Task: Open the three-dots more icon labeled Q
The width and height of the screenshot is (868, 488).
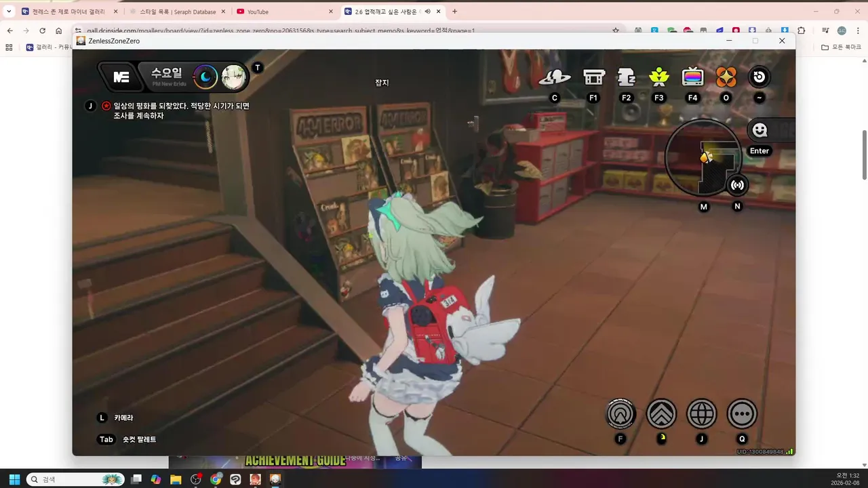Action: [743, 413]
